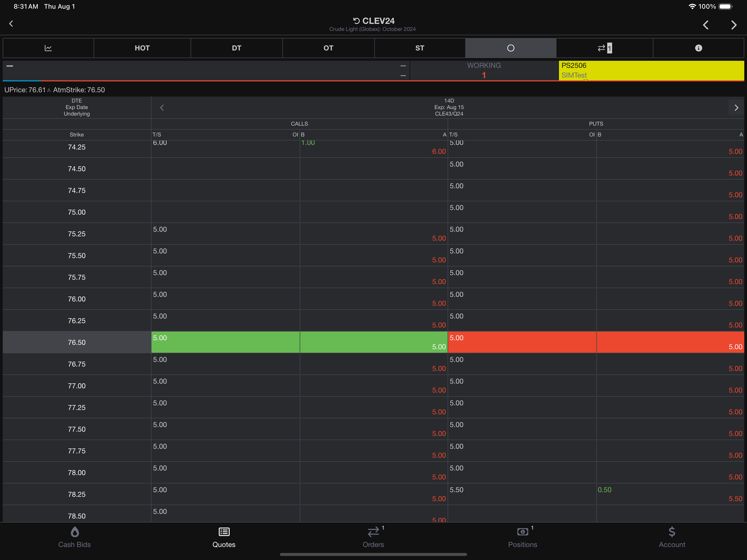Tap the AtmStrike: 76.50 label

click(79, 90)
